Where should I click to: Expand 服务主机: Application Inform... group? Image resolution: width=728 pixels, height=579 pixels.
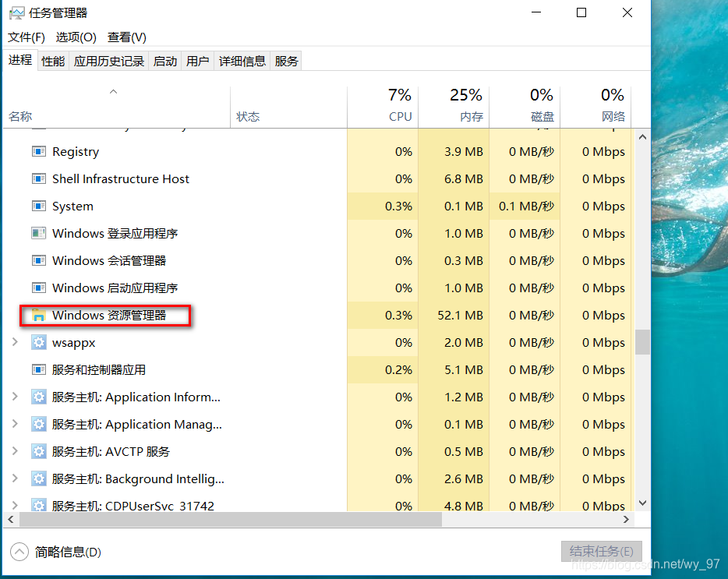pos(15,397)
